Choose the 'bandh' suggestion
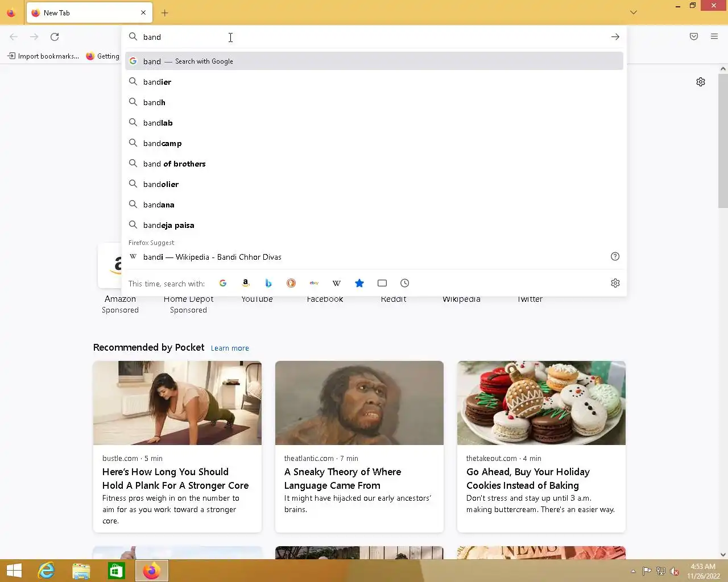728x582 pixels. (x=374, y=102)
